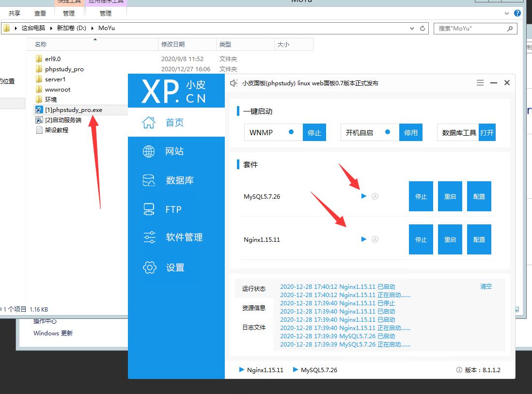Open the hamburger menu in title bar
532x394 pixels.
[x=480, y=83]
